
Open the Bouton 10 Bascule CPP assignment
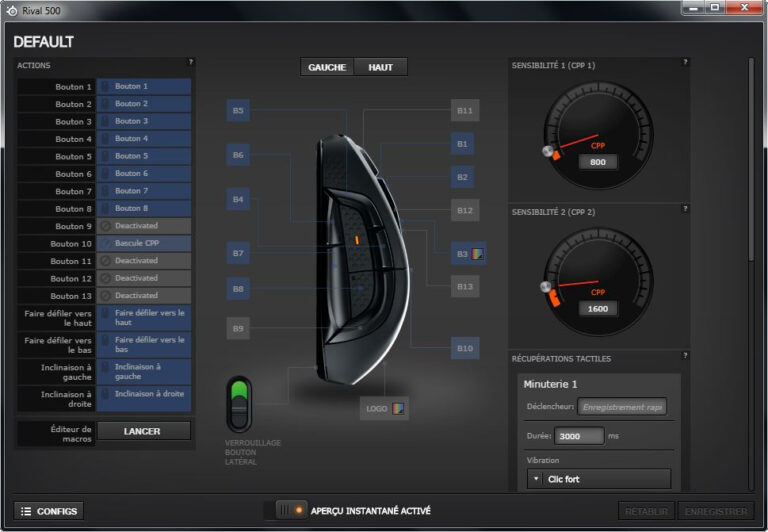[x=144, y=243]
